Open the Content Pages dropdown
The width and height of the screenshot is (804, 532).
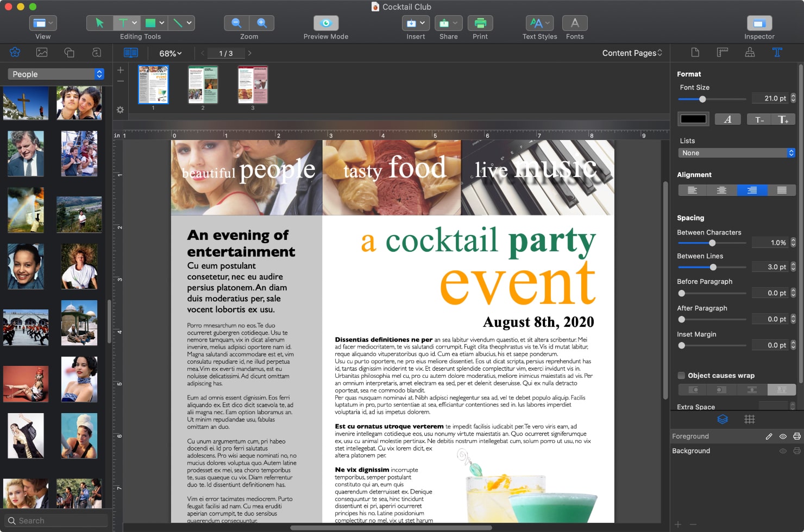(632, 53)
